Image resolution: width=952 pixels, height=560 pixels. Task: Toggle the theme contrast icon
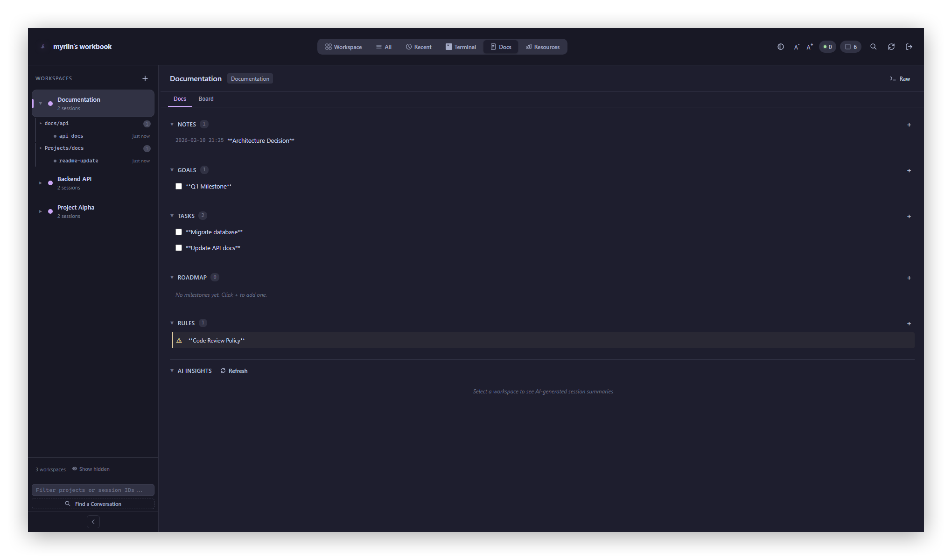pyautogui.click(x=780, y=47)
